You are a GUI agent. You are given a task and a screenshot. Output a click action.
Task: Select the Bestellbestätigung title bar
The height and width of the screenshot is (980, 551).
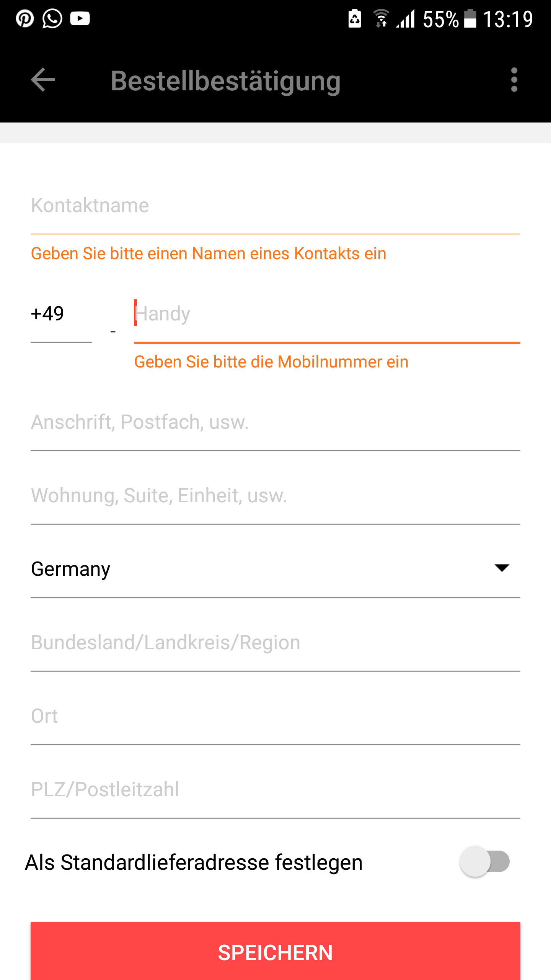click(226, 80)
